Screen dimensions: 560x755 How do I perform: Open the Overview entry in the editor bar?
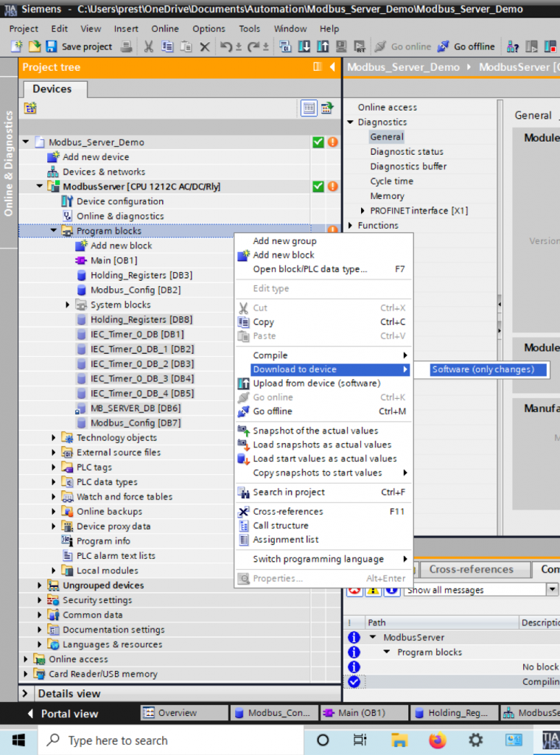(184, 713)
